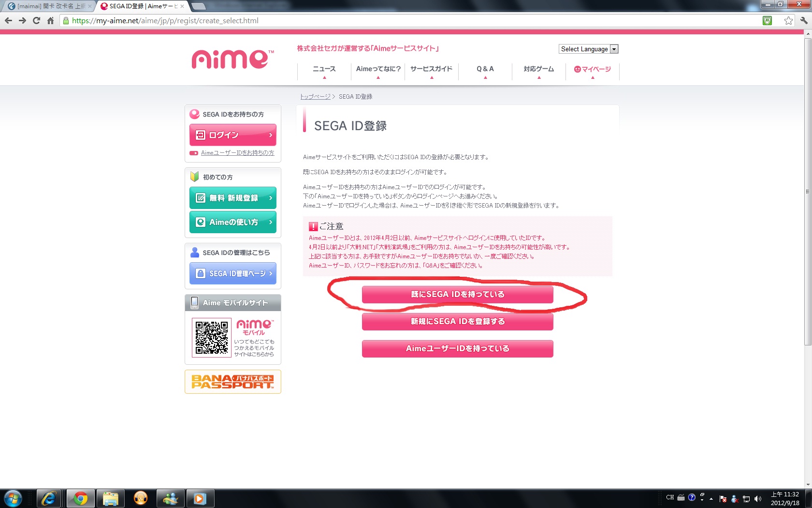Viewport: 812px width, 508px height.
Task: Click the Aime モバイルサイト header
Action: 233,303
